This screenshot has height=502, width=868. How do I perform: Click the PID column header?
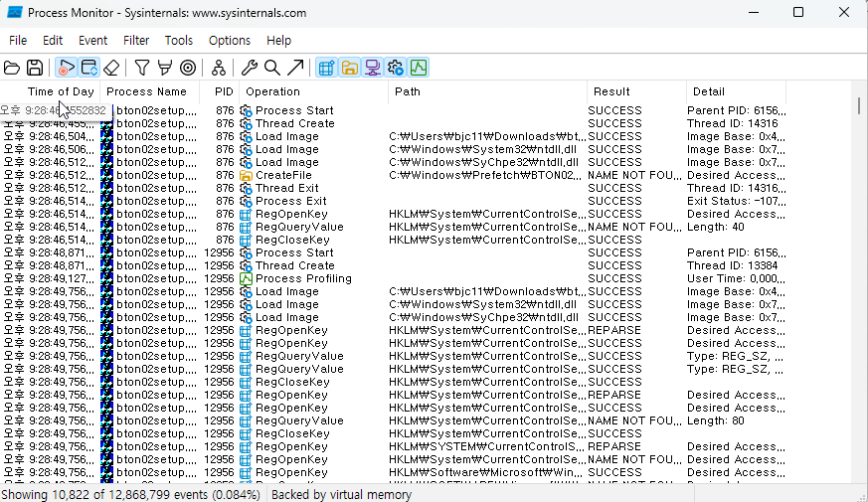(x=219, y=91)
